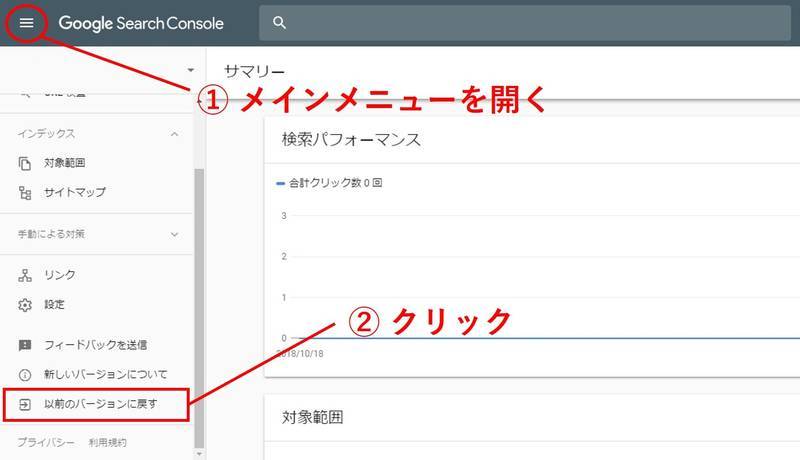Click the URL inspection search field
Image resolution: width=800 pixels, height=460 pixels.
524,22
